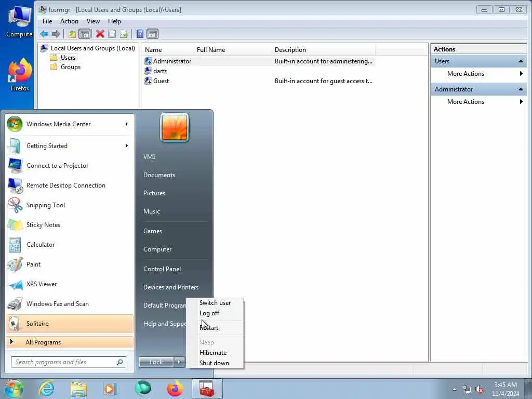Expand Getting Started submenu arrow
Viewport: 532px width, 399px height.
point(127,146)
